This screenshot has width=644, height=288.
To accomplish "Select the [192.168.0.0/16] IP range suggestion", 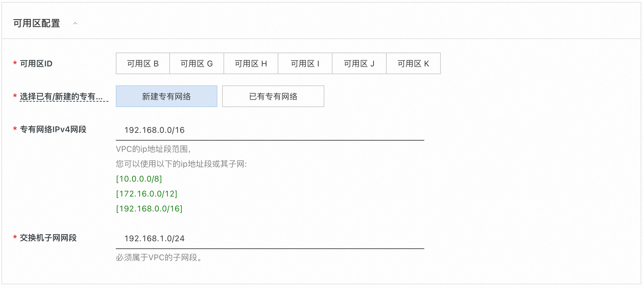I will pyautogui.click(x=149, y=209).
